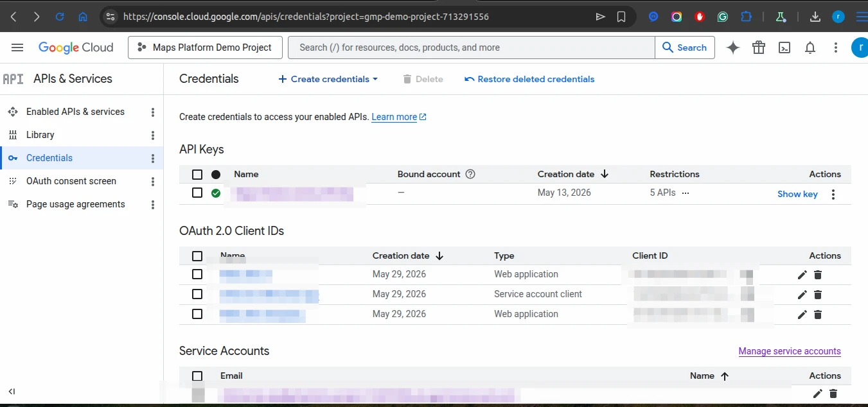The height and width of the screenshot is (407, 868).
Task: Open OAuth consent screen page
Action: (71, 181)
